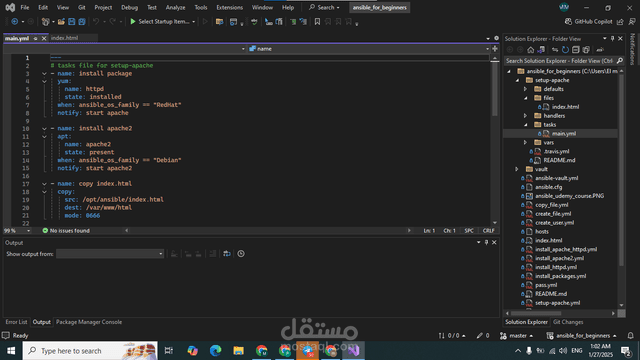
Task: Collapse the 'install package' task fold at line 3
Action: click(x=44, y=74)
